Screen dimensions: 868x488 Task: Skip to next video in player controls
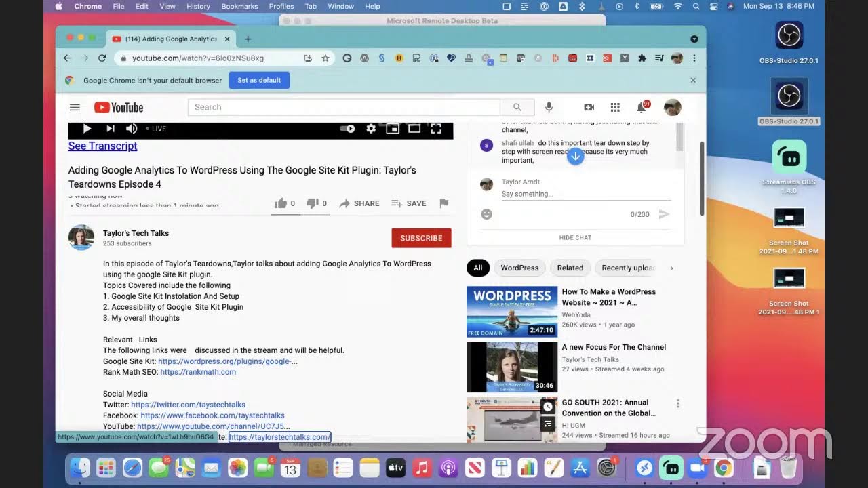[110, 129]
